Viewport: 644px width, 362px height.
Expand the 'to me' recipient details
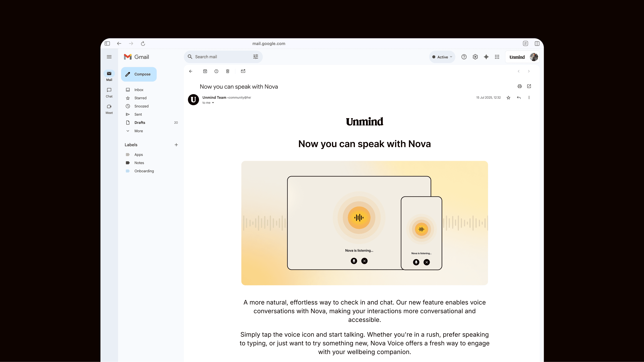(x=213, y=103)
